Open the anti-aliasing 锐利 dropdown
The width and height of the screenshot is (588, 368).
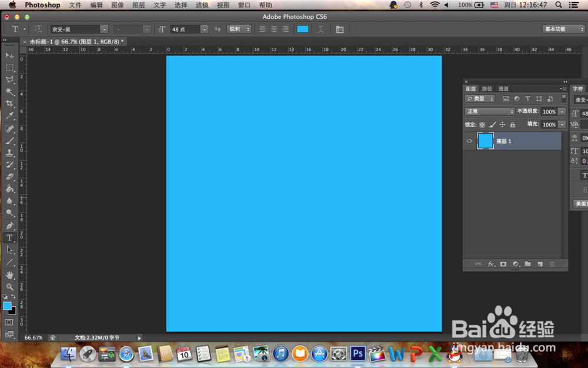[x=239, y=29]
